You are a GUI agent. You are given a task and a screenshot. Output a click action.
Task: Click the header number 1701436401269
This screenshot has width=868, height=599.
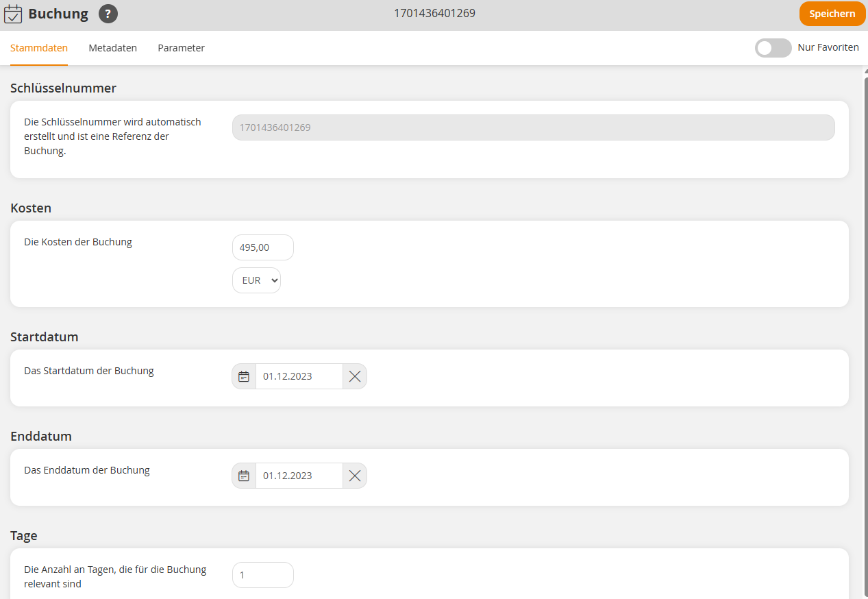click(434, 13)
